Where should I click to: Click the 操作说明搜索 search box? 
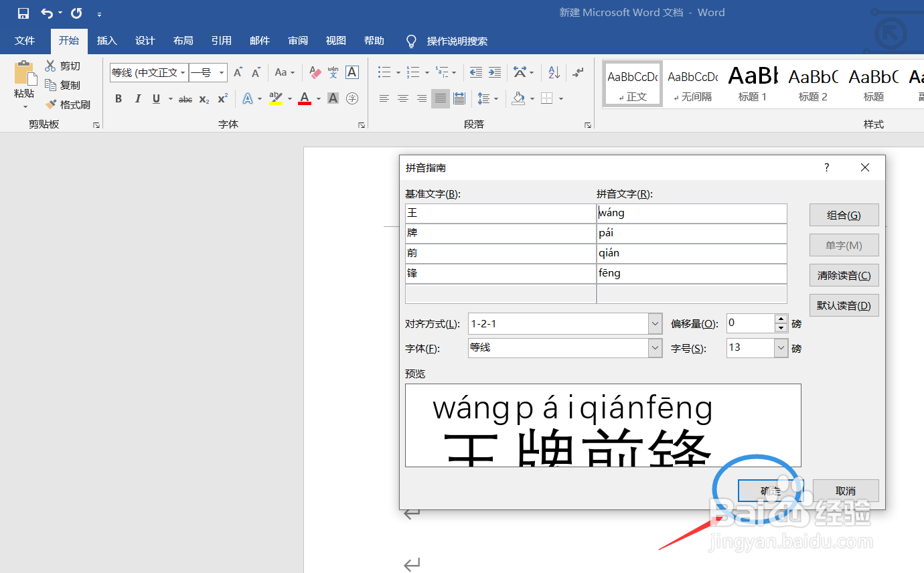[457, 41]
